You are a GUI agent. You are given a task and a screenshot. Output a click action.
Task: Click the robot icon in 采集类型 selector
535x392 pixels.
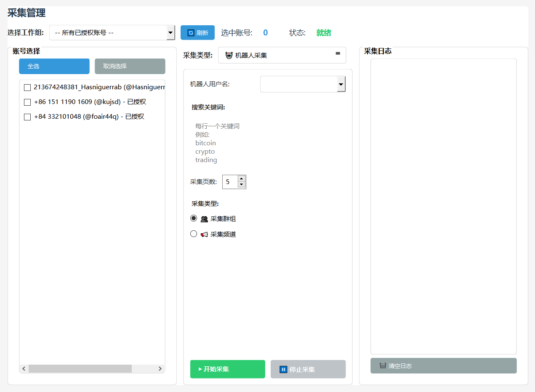coord(229,55)
